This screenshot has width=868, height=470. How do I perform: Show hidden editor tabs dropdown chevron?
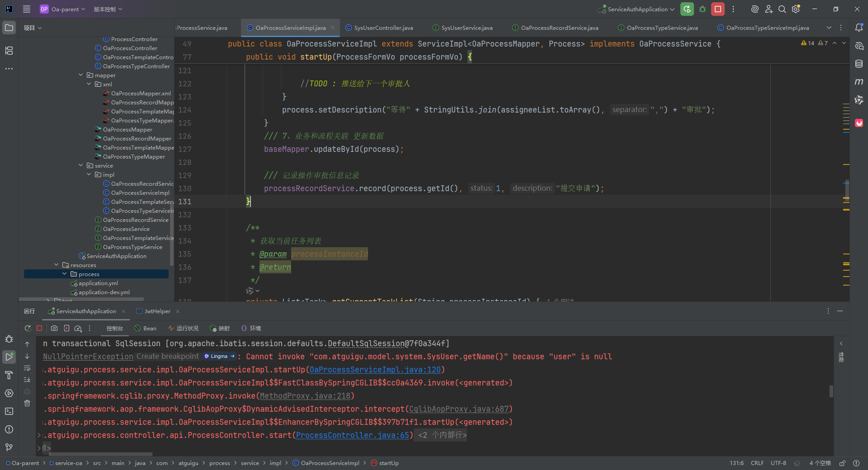pyautogui.click(x=829, y=28)
